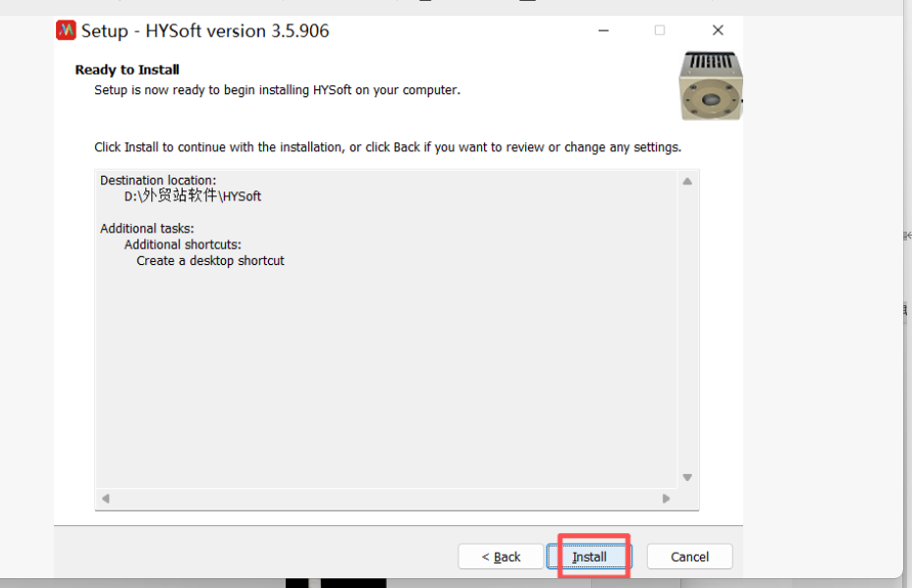Screen dimensions: 912x588
Task: Close the HYSoft Setup window
Action: point(718,30)
